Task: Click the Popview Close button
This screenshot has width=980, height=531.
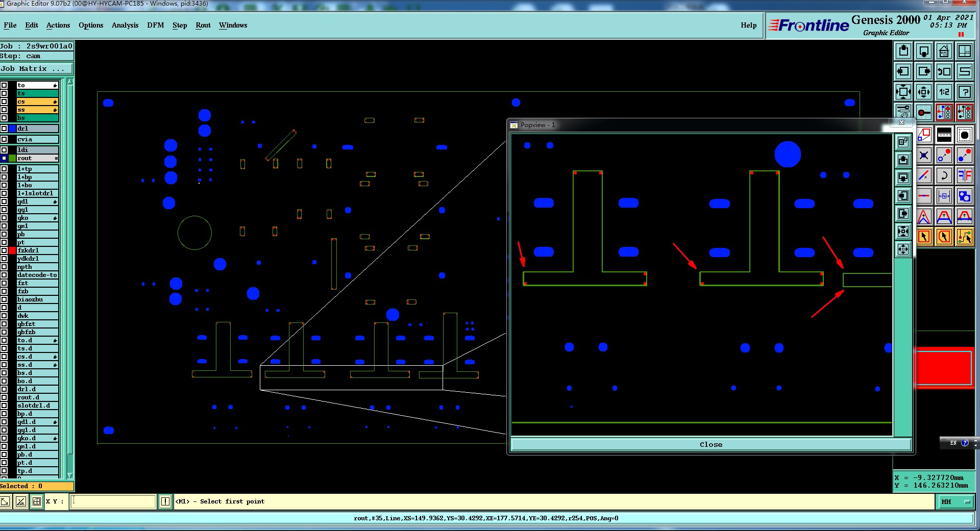Action: [711, 444]
